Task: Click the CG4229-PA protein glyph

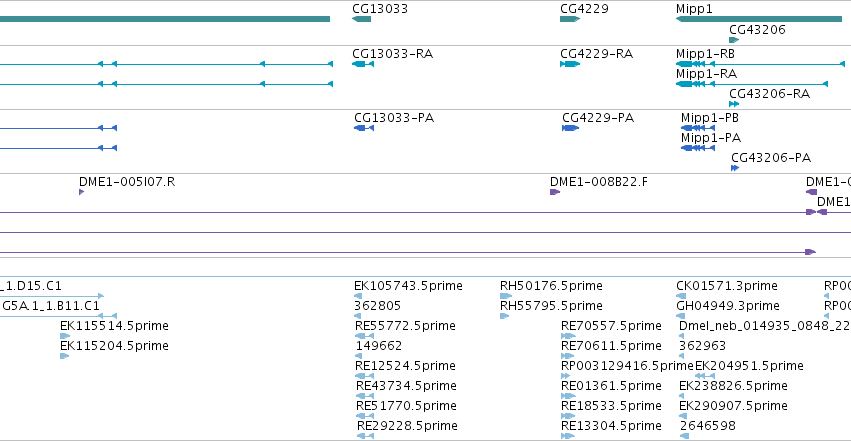Action: [570, 128]
